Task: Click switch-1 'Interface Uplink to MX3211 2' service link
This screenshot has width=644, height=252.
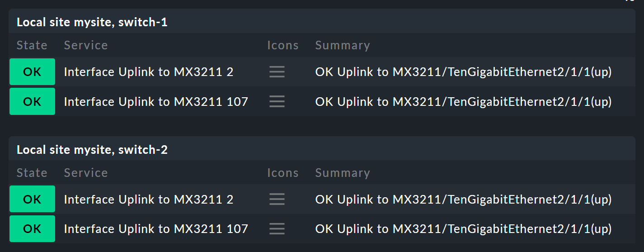Action: tap(149, 72)
